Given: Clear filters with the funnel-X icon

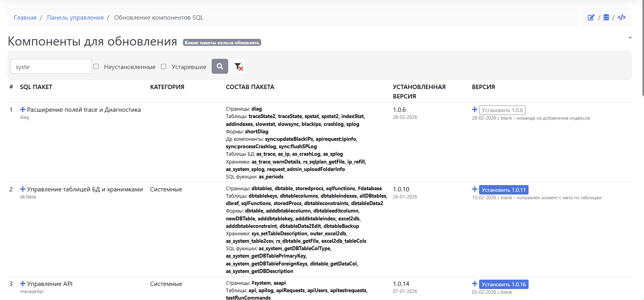Looking at the screenshot, I should click(x=238, y=67).
